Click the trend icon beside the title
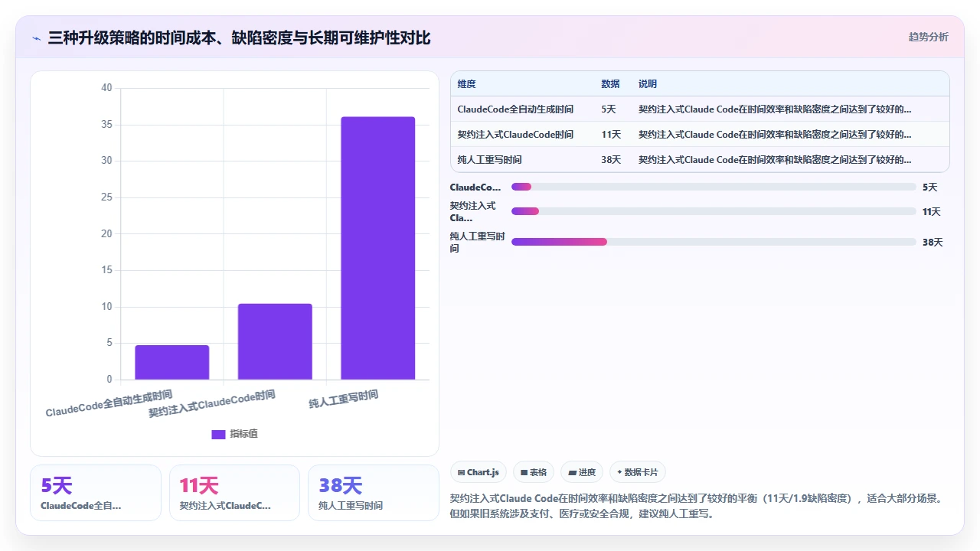This screenshot has width=980, height=551. click(x=36, y=37)
